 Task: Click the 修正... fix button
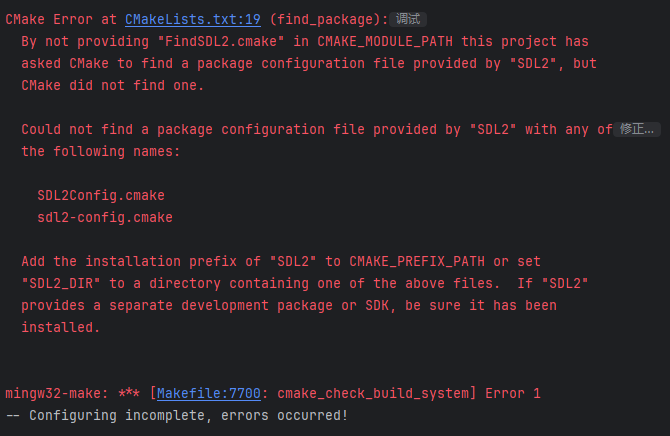coord(637,129)
